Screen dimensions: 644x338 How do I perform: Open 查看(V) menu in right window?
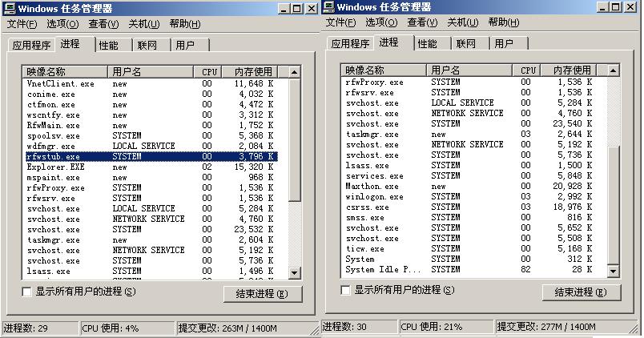pos(422,22)
